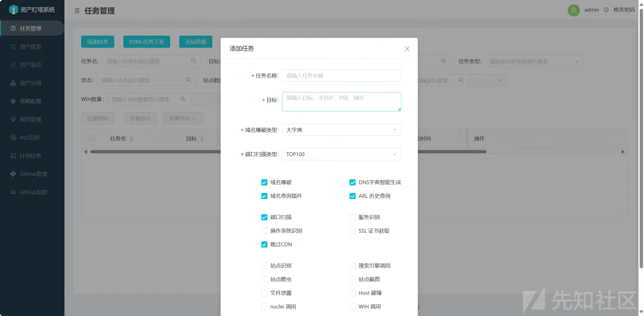
Task: Enable the WIH 调用 checkbox
Action: coord(352,306)
